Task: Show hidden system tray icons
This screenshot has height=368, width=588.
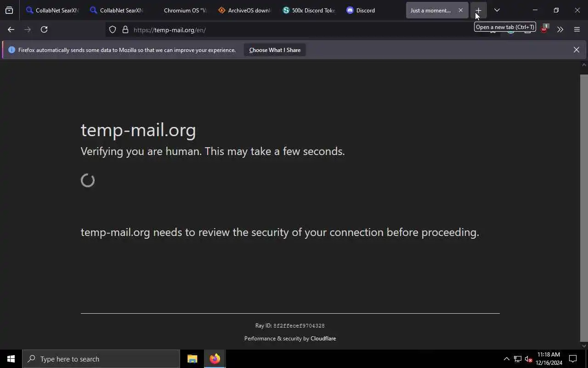Action: [506, 359]
